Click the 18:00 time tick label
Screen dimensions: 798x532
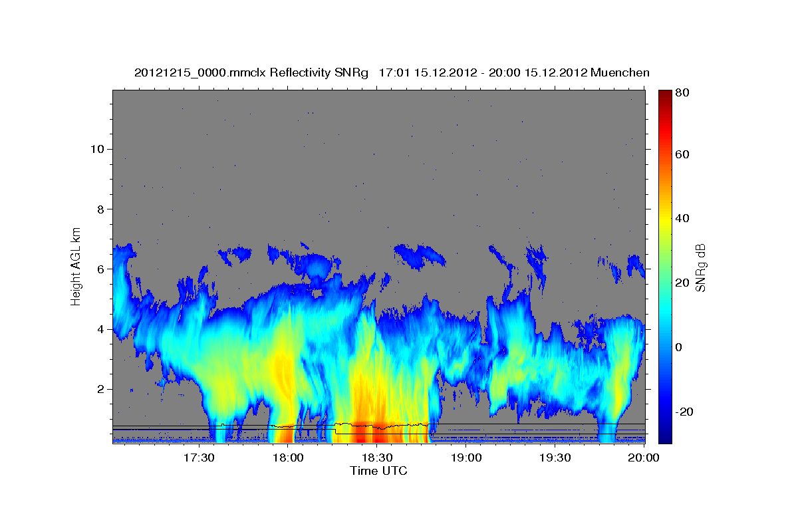pyautogui.click(x=288, y=458)
